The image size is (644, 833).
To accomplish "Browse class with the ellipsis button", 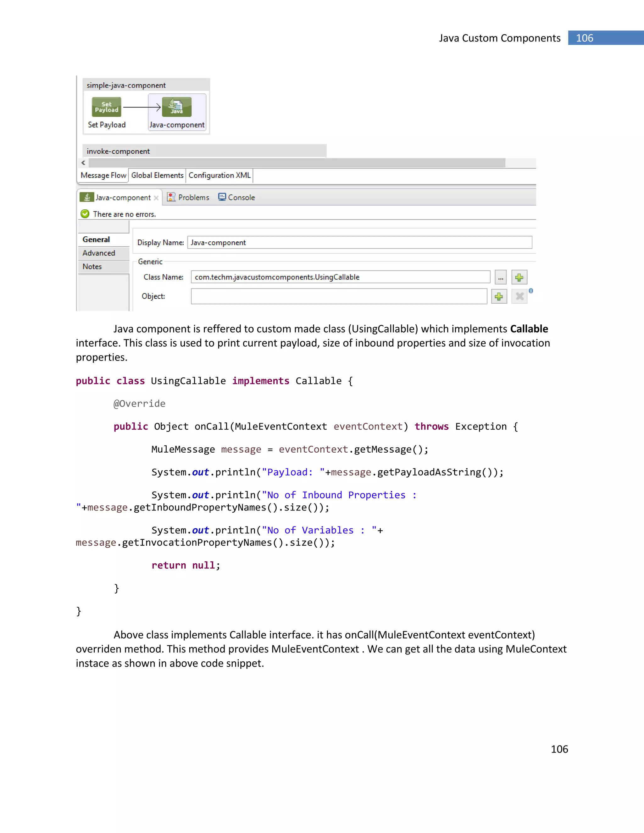I will 501,277.
